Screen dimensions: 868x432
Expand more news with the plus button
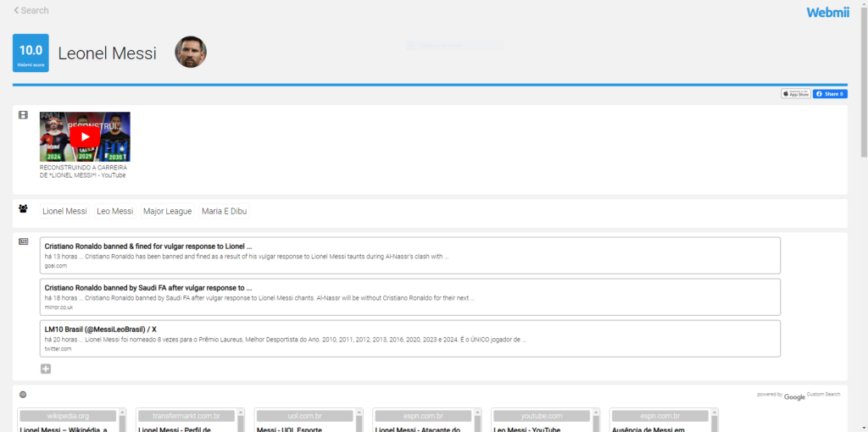coord(46,368)
